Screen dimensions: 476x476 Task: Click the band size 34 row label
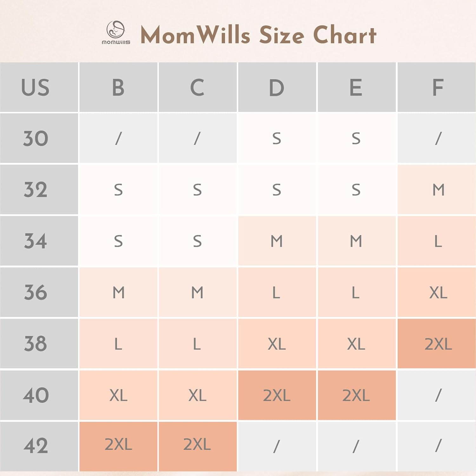point(35,241)
